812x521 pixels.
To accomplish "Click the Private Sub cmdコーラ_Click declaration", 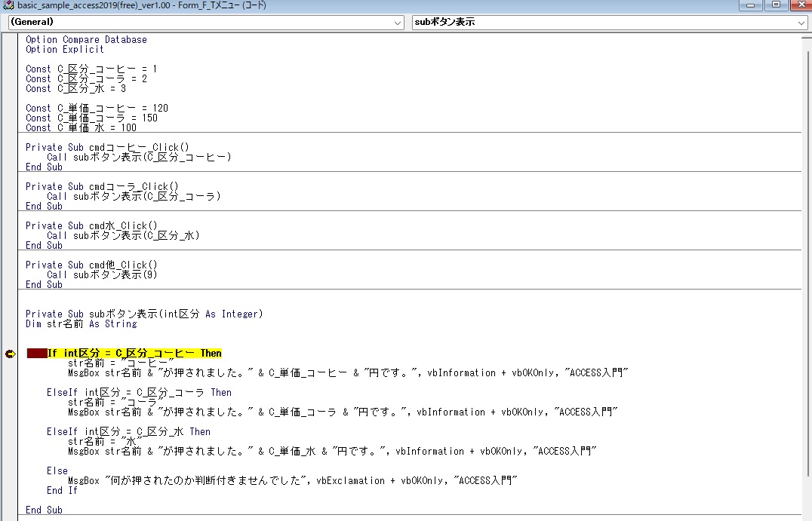I will pyautogui.click(x=102, y=187).
